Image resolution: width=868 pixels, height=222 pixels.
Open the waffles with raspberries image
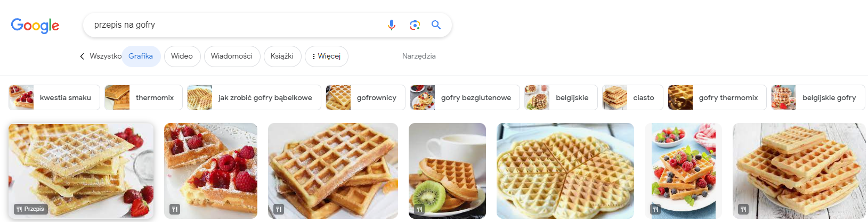210,170
